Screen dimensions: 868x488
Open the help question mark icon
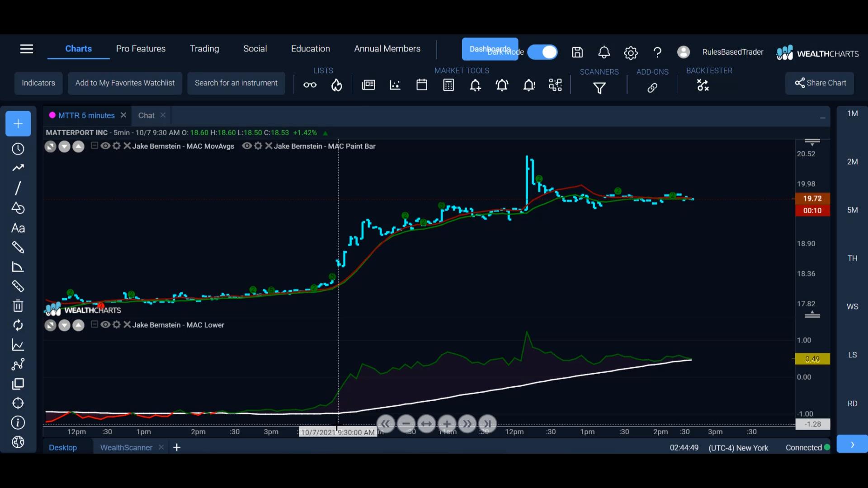pos(657,53)
